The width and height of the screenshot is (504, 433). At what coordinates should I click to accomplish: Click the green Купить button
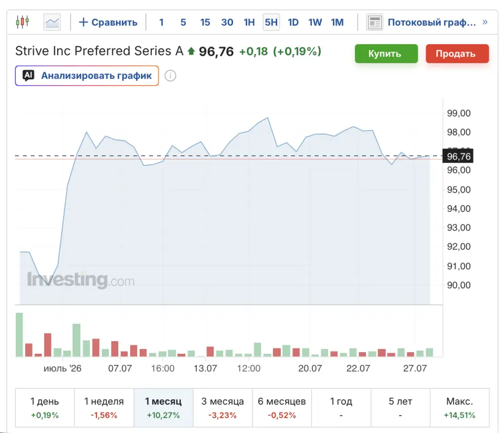pos(386,54)
